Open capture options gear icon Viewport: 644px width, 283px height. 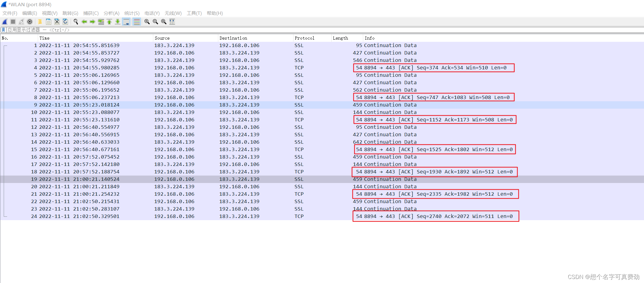click(30, 22)
